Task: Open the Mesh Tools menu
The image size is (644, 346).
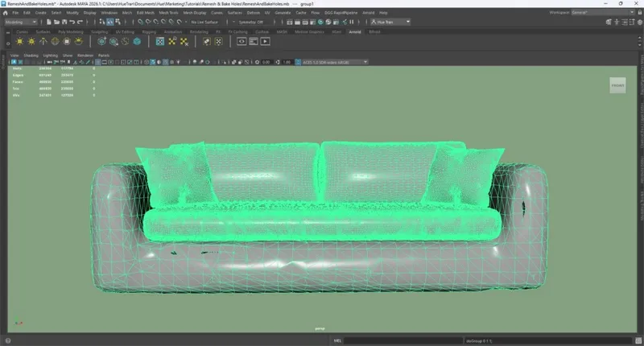Action: (x=168, y=13)
